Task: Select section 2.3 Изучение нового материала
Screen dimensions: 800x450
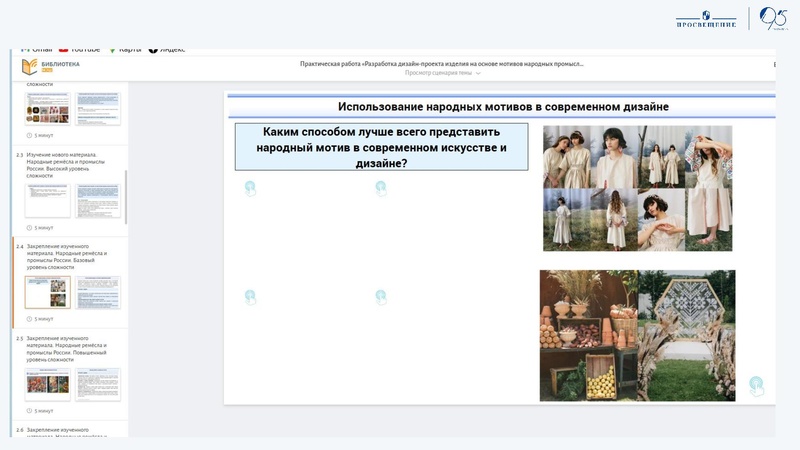Action: pos(65,165)
